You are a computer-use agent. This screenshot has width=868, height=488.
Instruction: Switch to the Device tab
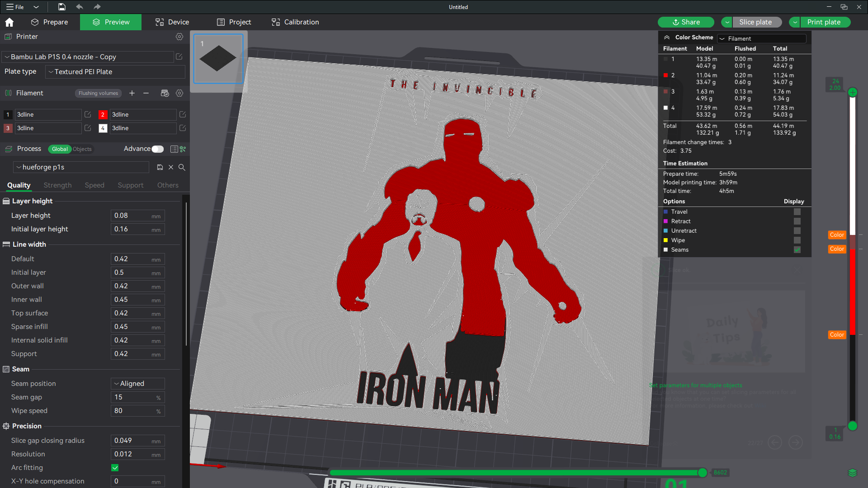click(172, 22)
